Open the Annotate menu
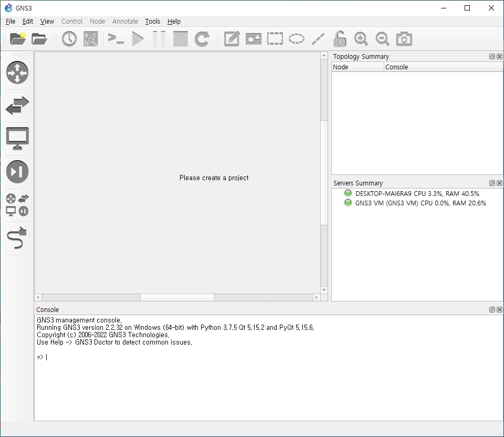The width and height of the screenshot is (504, 437). (125, 21)
